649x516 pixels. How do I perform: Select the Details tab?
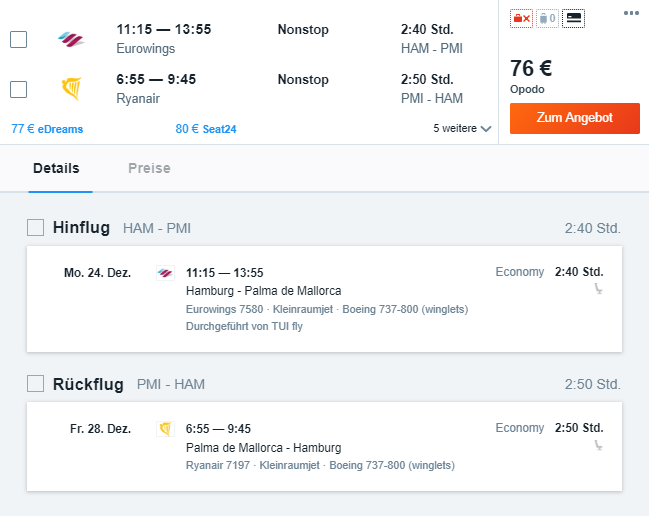(x=56, y=168)
